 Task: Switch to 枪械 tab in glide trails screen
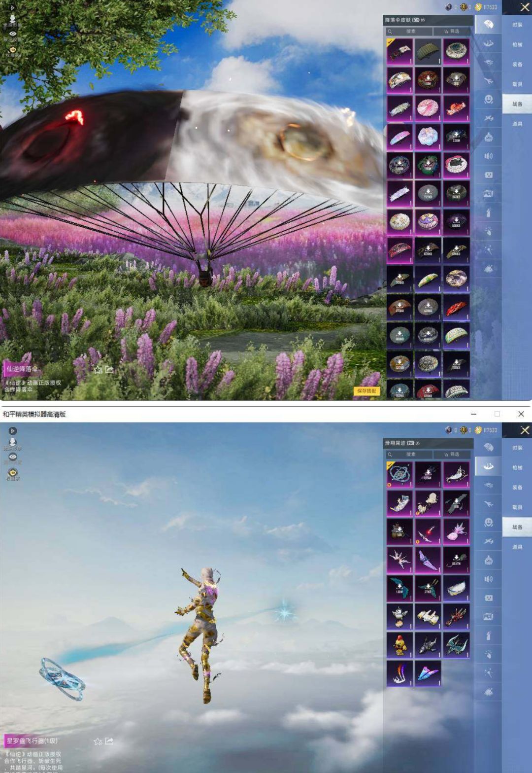click(517, 467)
